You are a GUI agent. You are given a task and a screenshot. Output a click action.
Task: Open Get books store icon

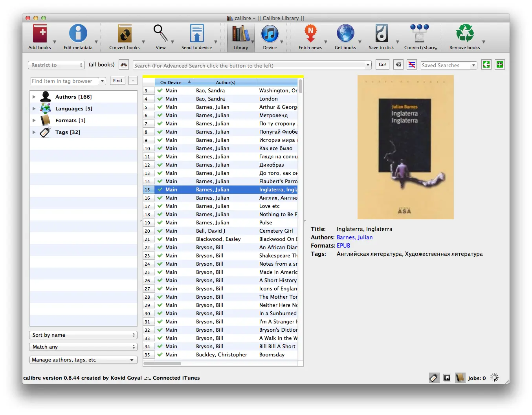(x=345, y=34)
